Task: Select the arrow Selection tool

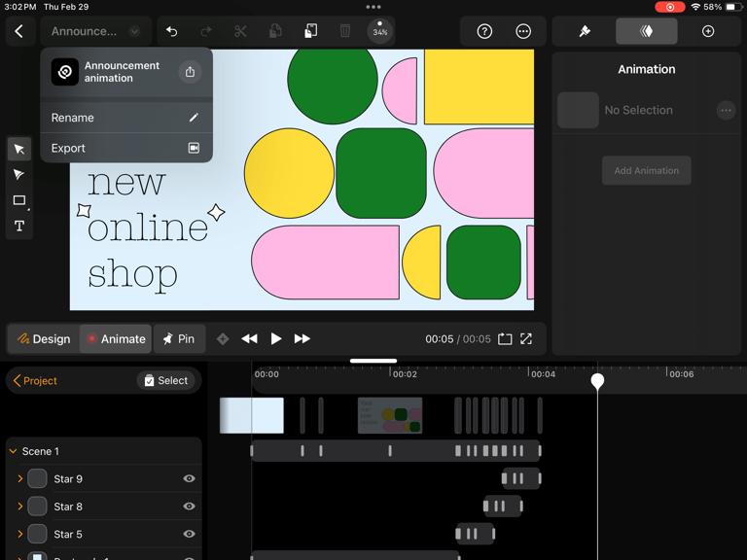Action: pyautogui.click(x=19, y=149)
